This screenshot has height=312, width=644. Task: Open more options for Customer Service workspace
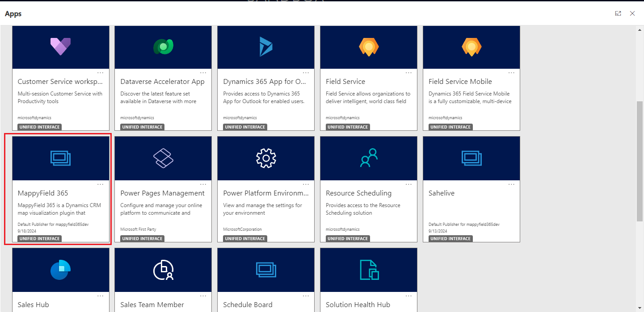(101, 73)
